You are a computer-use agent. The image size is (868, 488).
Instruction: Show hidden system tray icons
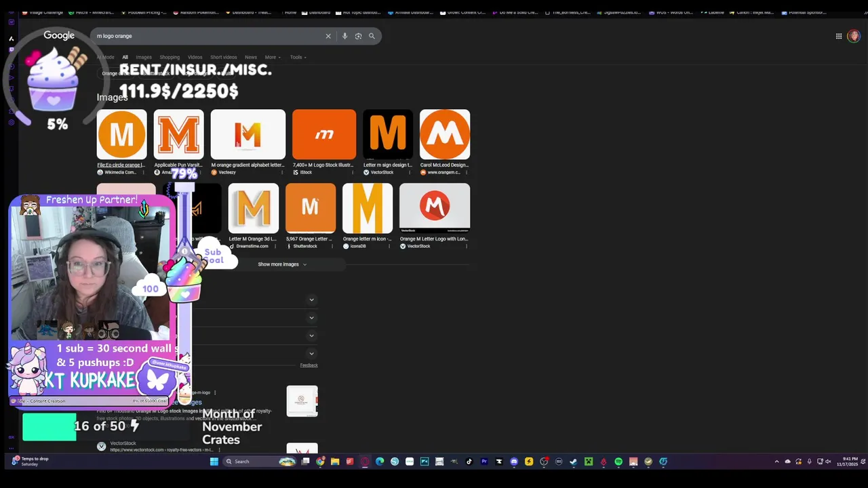(776, 462)
